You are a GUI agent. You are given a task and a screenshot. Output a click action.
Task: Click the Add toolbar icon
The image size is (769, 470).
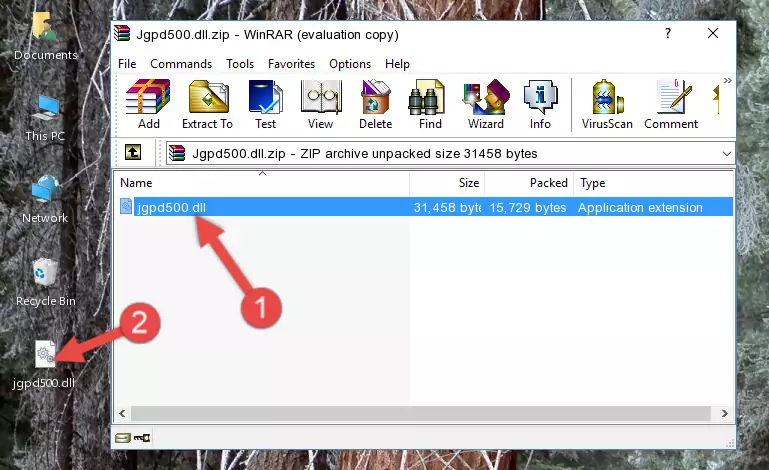tap(148, 104)
